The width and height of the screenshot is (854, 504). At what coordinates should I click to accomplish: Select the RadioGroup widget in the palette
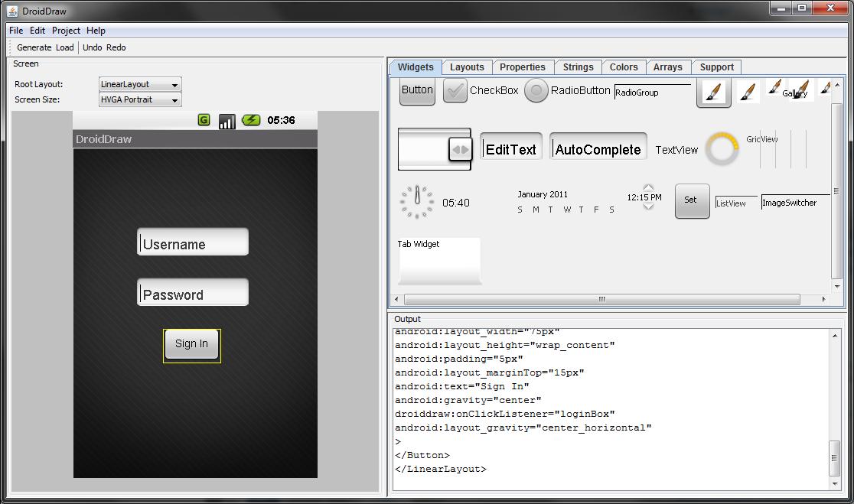(x=653, y=92)
